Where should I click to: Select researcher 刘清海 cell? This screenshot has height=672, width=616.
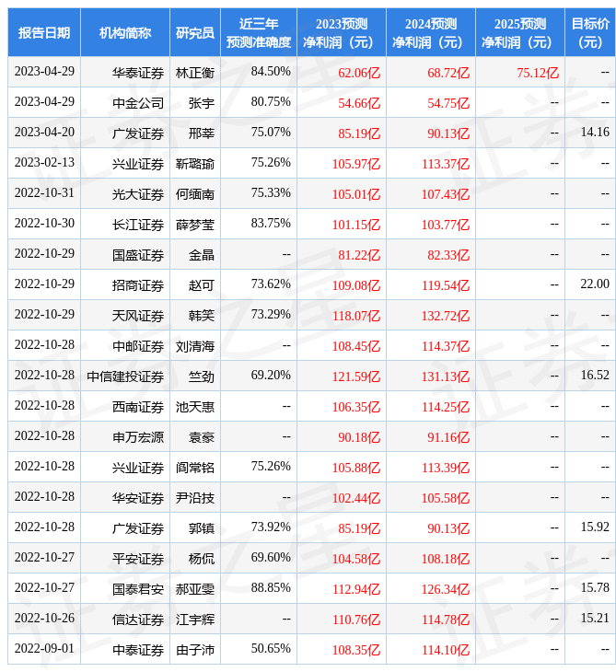[195, 346]
